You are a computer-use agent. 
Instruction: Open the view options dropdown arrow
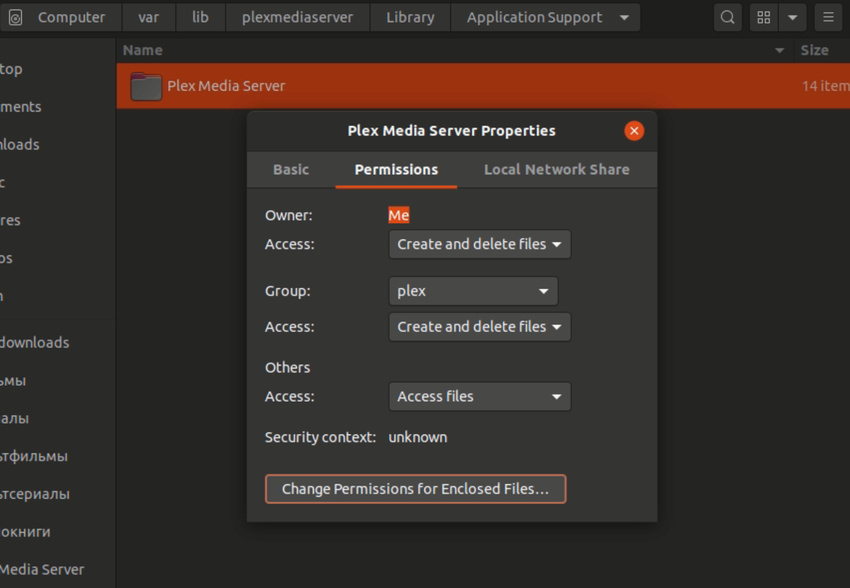[792, 17]
